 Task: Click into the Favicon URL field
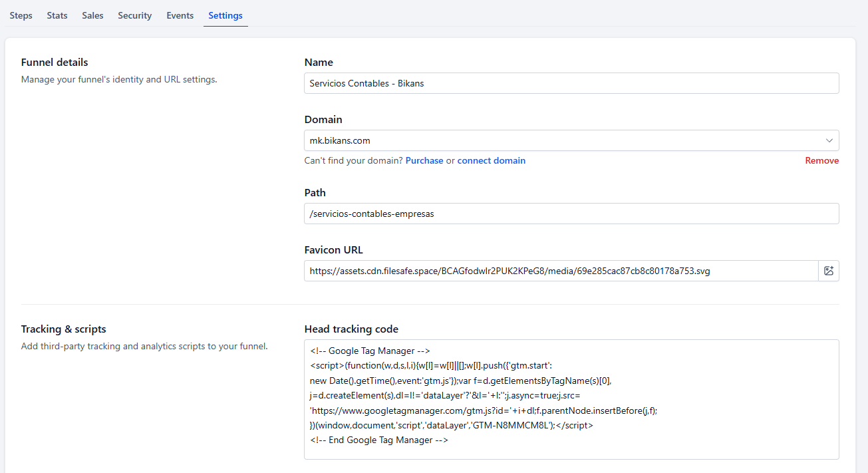[x=561, y=271]
